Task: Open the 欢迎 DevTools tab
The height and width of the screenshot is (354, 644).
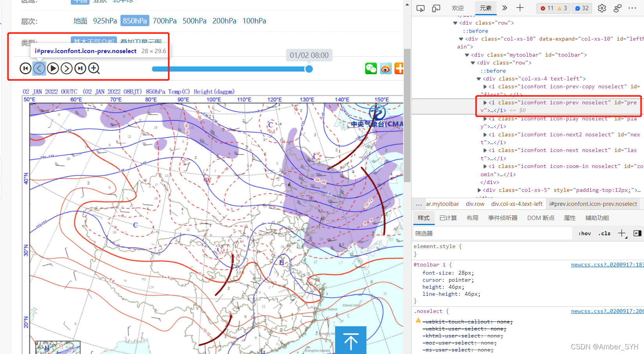Action: [x=458, y=8]
